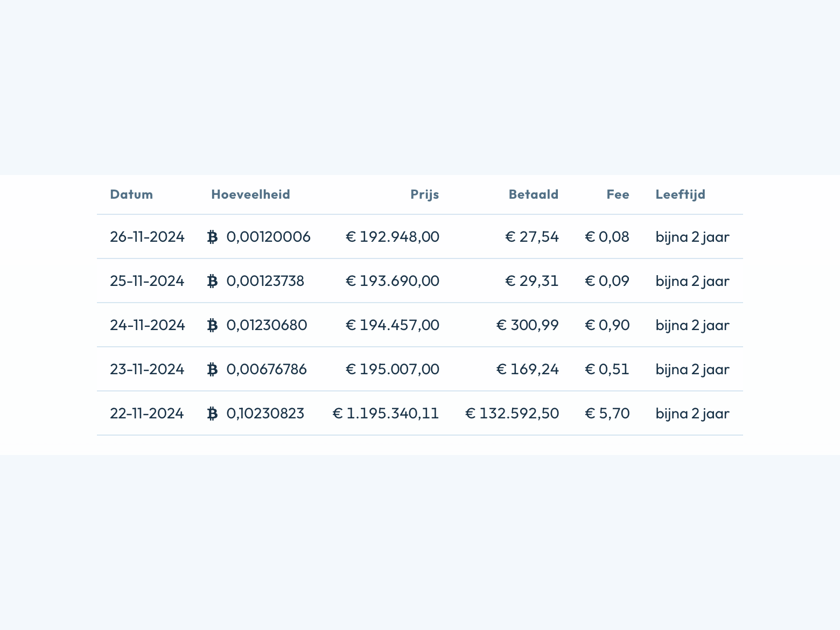Click the Bitcoin icon beside 0,01230680
Screen dimensions: 840x630
click(x=213, y=325)
